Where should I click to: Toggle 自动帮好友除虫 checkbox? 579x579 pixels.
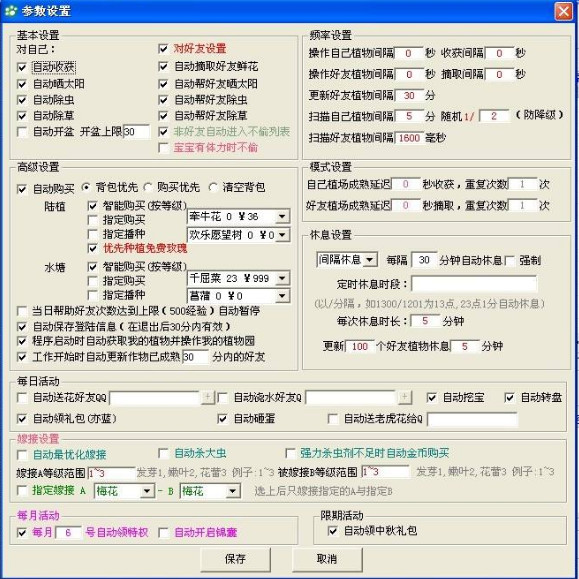click(x=163, y=100)
